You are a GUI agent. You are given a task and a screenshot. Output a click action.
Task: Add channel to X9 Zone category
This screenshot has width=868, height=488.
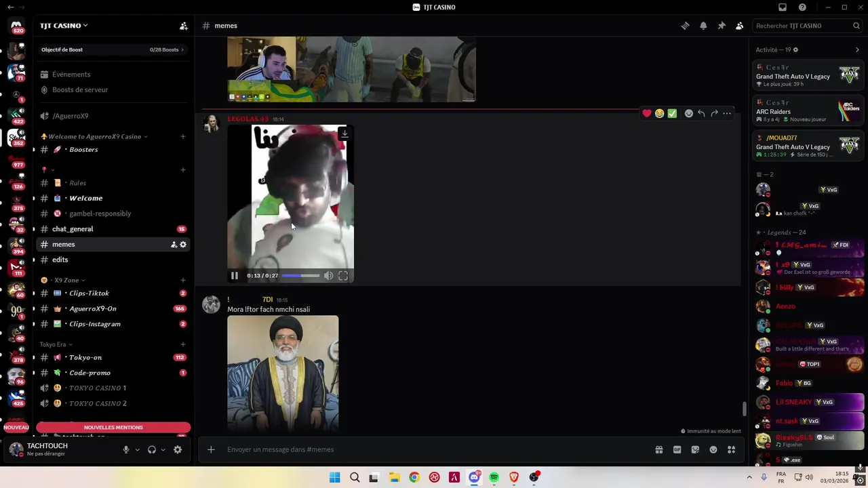182,280
